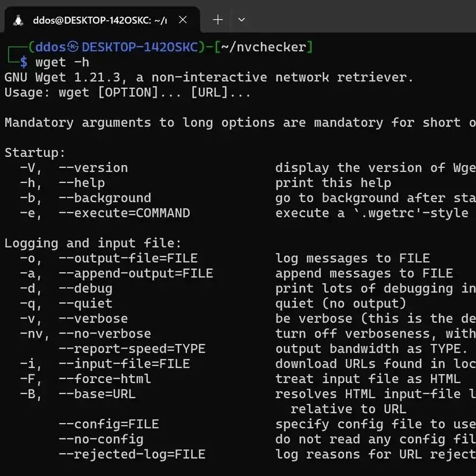Image resolution: width=476 pixels, height=476 pixels.
Task: Click the "--report-speed=TYPE" option text
Action: coord(132,349)
